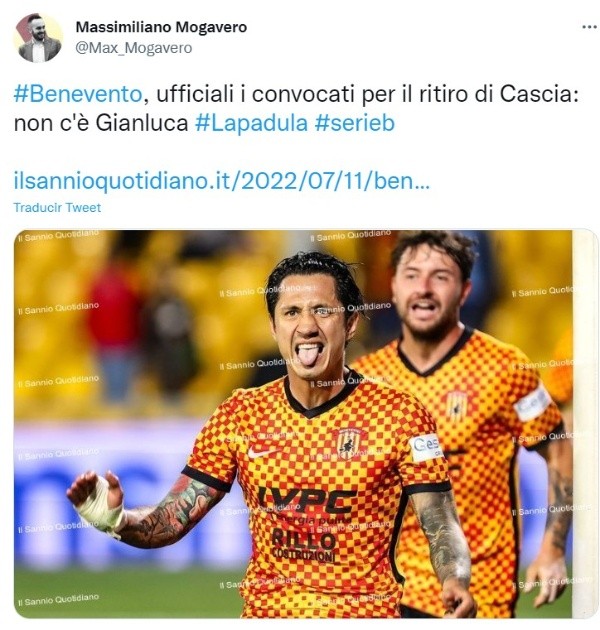Click the Rillo Costruzioni sponsor text
600x630 pixels.
[x=304, y=546]
